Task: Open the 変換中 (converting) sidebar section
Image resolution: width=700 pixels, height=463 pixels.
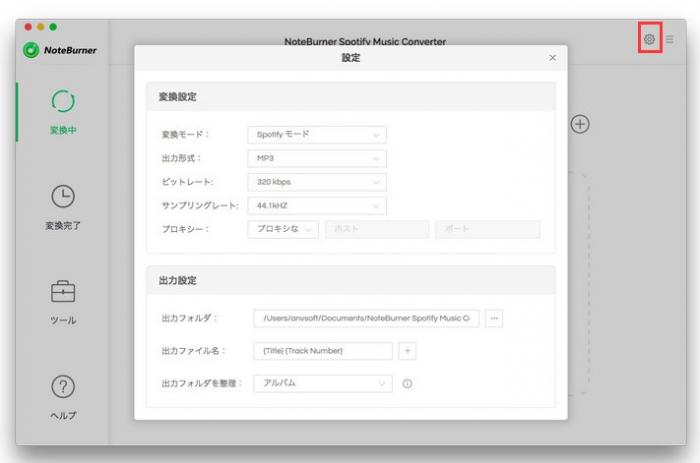Action: (x=63, y=112)
